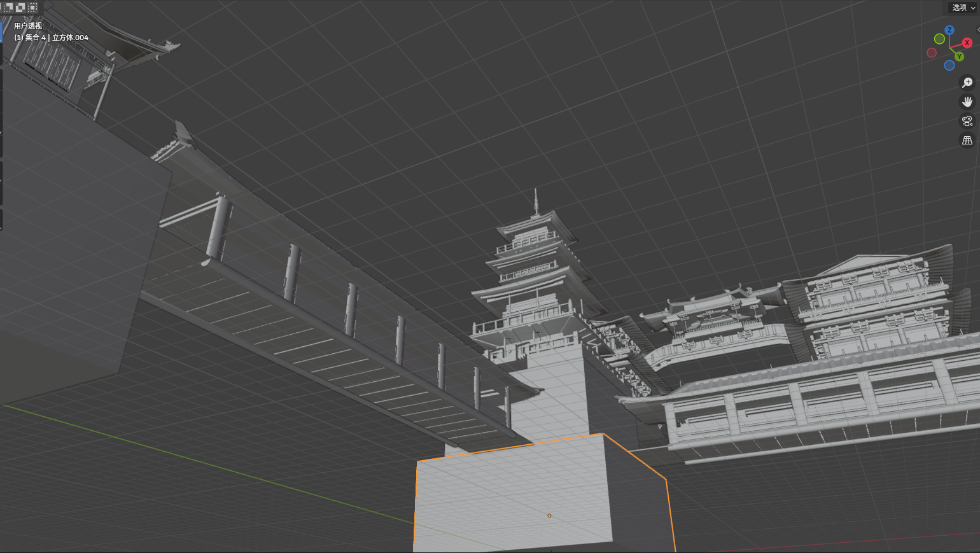Click the 用户透视 viewport label
The width and height of the screenshot is (980, 553).
[28, 26]
